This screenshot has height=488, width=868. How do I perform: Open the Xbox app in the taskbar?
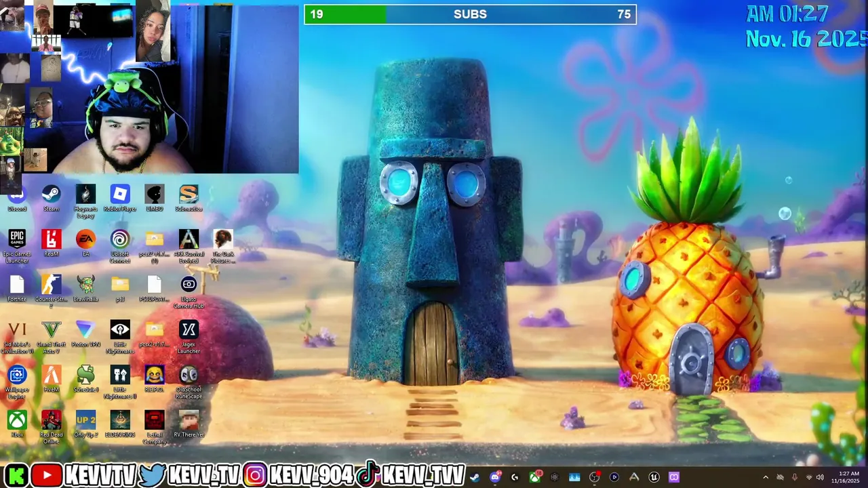[535, 477]
